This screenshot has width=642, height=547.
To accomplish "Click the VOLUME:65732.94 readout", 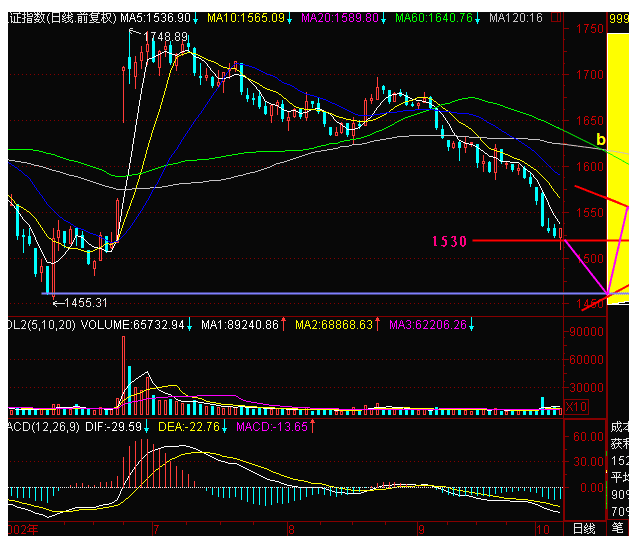I will click(x=133, y=325).
